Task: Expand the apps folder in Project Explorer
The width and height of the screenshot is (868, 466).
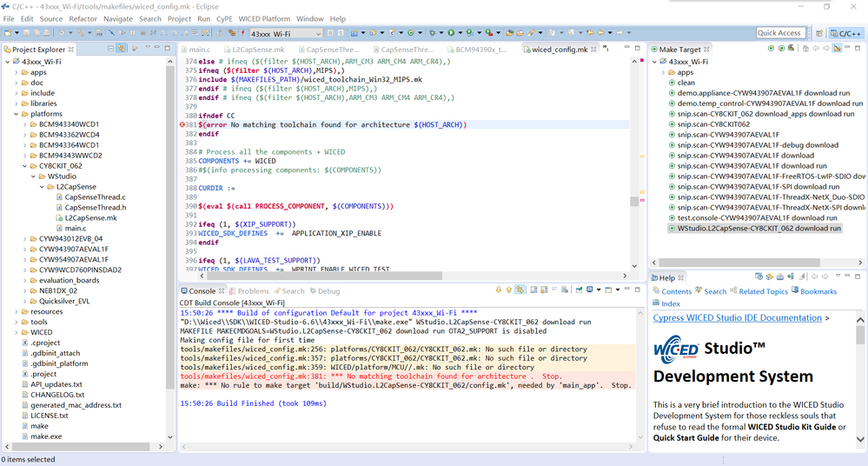Action: coord(16,72)
